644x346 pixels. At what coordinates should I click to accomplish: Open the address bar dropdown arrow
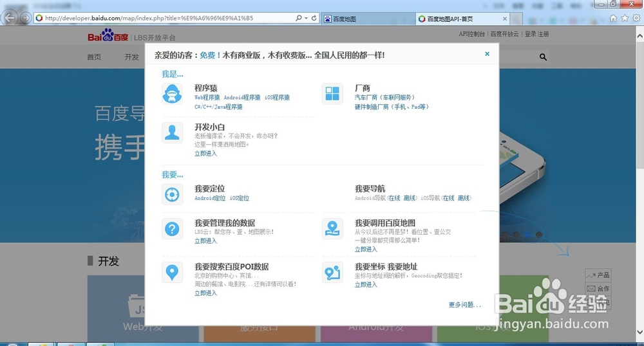pos(306,18)
